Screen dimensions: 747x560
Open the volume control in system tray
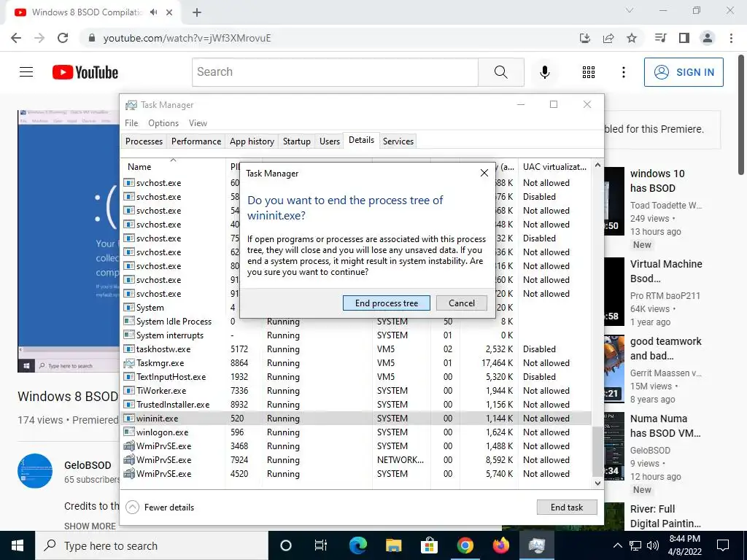tap(653, 545)
